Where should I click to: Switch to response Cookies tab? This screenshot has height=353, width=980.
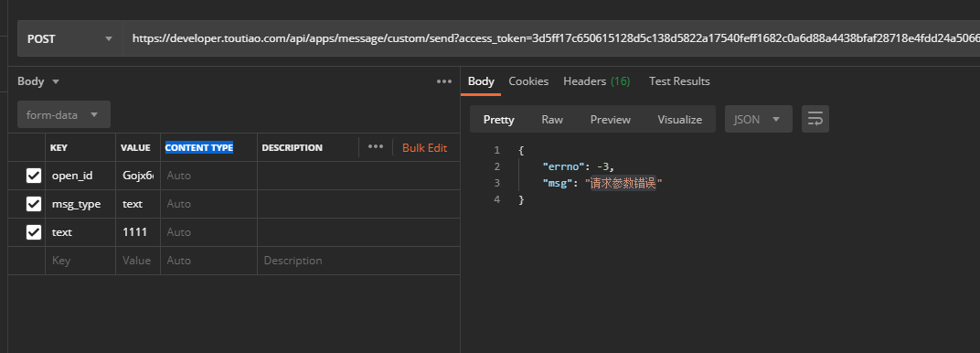(528, 81)
